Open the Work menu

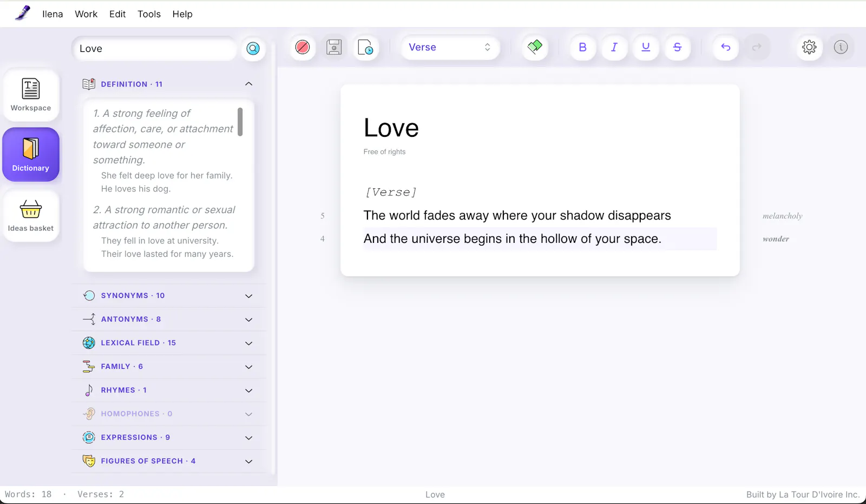[x=86, y=14]
